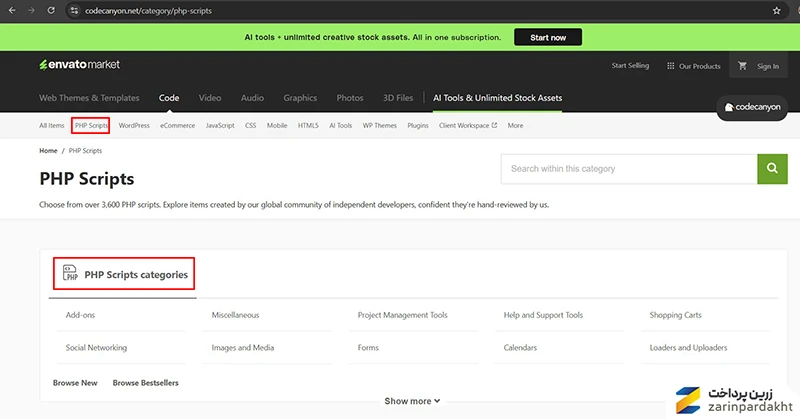Screen dimensions: 800x419
Task: Open the Forms category
Action: [368, 348]
